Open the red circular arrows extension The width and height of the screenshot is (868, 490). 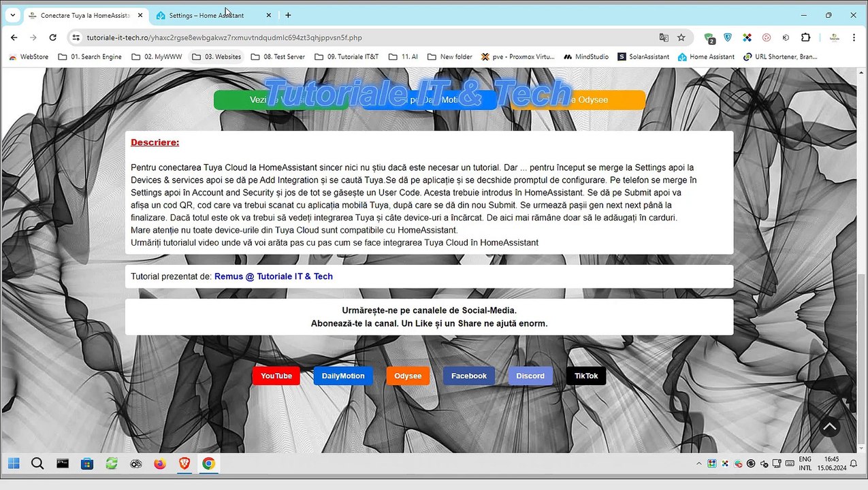pos(767,37)
